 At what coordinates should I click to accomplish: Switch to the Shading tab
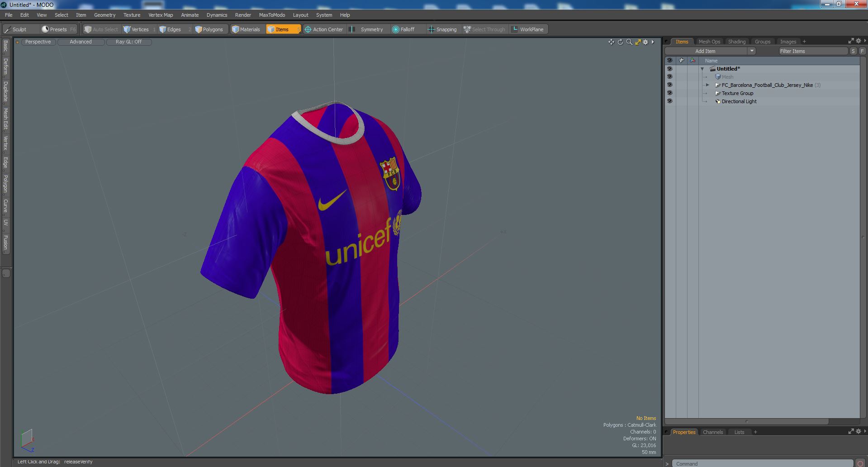point(736,42)
